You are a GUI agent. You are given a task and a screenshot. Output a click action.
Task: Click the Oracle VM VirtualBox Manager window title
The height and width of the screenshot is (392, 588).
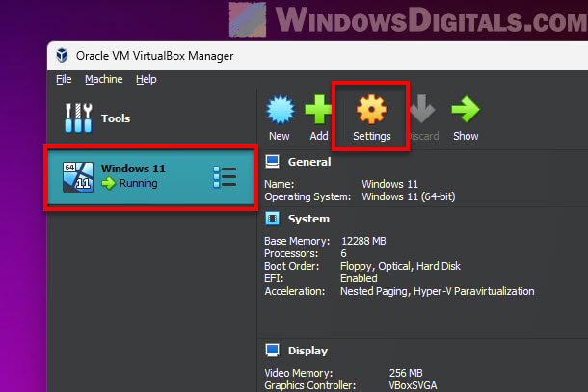154,56
